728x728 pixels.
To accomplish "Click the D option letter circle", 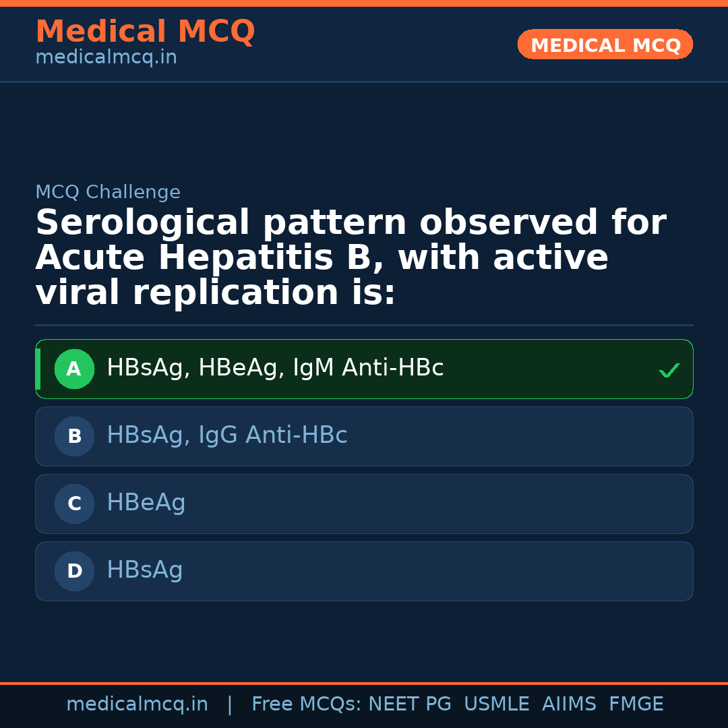I will [74, 572].
